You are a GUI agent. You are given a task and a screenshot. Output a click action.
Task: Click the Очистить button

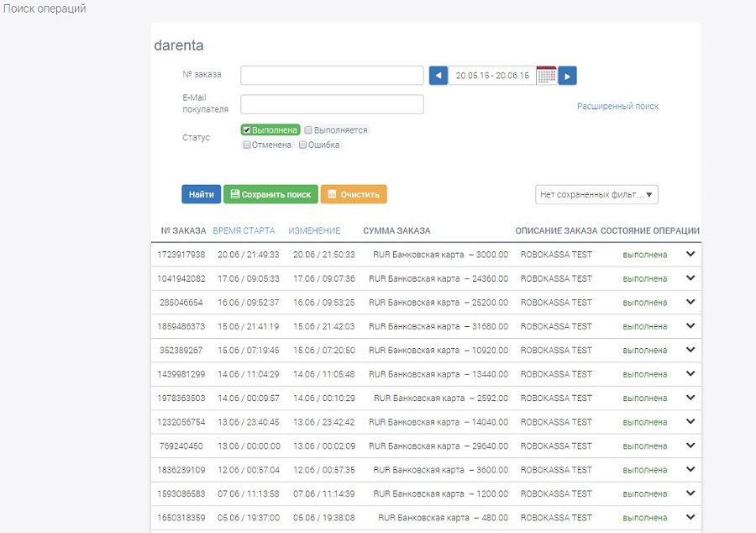(x=354, y=194)
